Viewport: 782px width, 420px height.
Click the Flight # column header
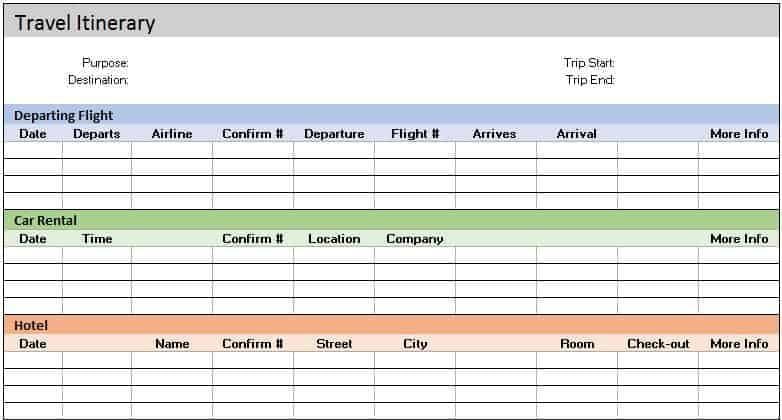tap(415, 134)
